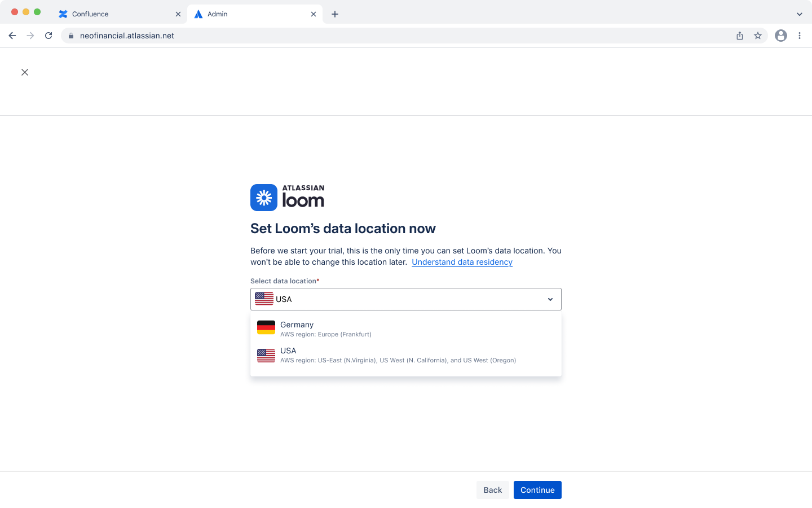Click the Set Loom's data location now heading
This screenshot has width=812, height=508.
[343, 229]
